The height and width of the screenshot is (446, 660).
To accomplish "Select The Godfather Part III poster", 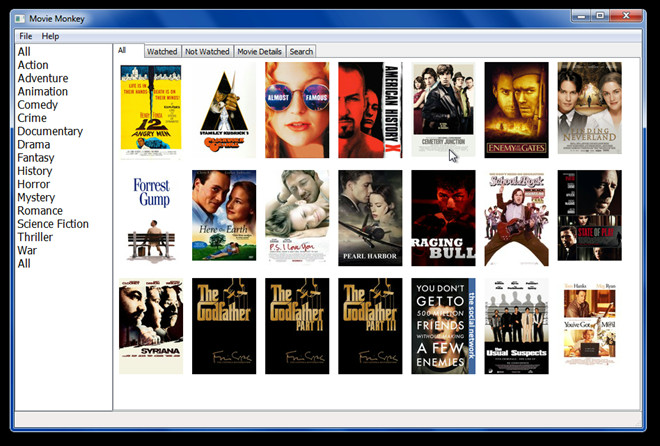I will (x=370, y=326).
